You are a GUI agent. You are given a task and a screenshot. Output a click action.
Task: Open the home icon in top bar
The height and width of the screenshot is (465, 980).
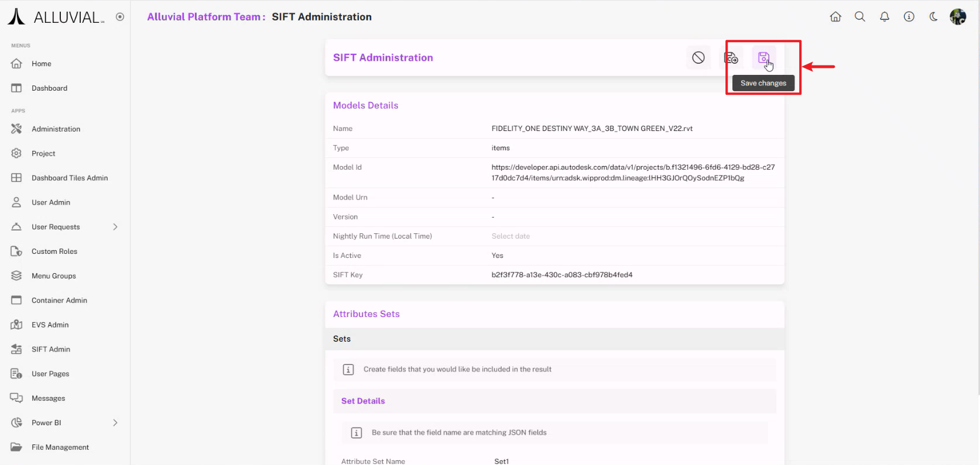coord(835,17)
